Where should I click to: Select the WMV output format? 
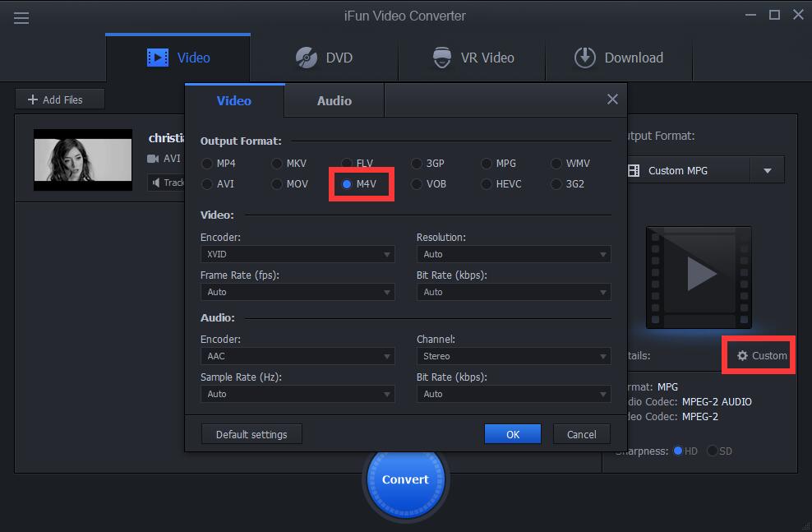coord(570,164)
